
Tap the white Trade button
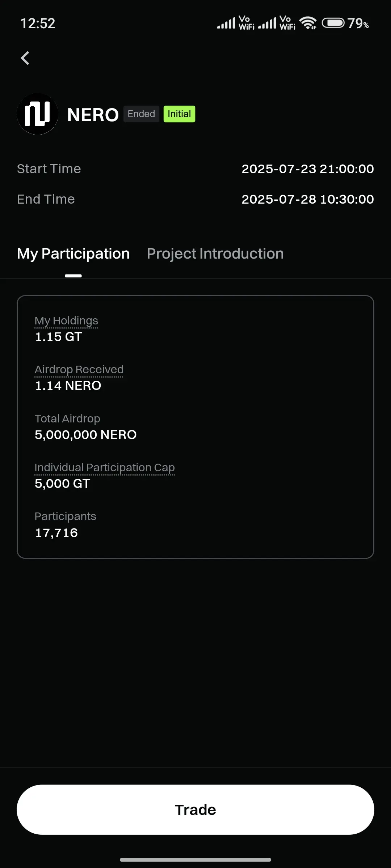195,810
